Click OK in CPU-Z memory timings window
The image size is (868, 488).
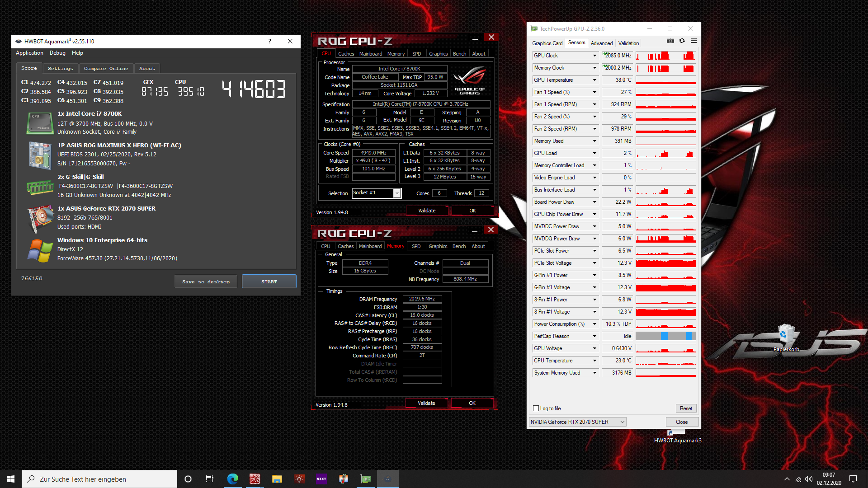click(x=472, y=403)
